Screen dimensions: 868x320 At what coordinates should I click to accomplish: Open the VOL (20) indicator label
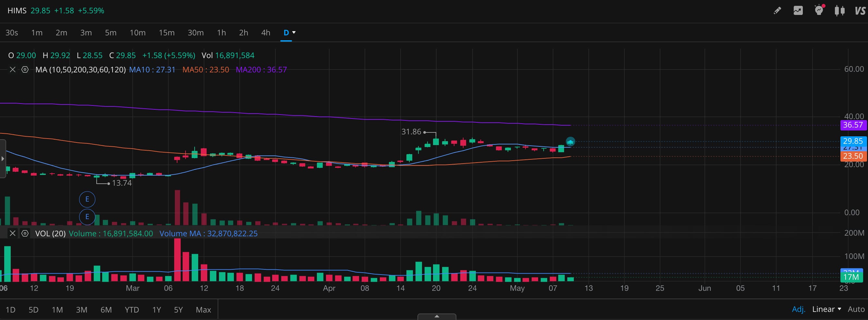[x=51, y=233]
